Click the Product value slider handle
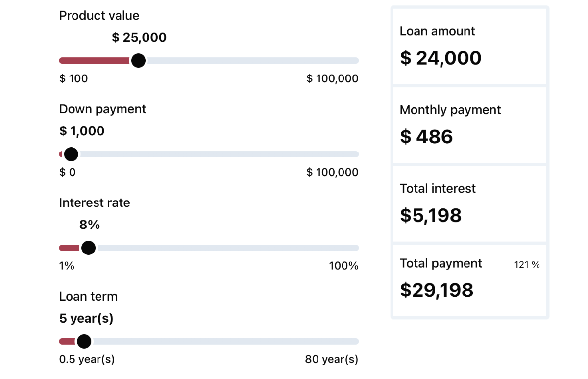 (139, 61)
